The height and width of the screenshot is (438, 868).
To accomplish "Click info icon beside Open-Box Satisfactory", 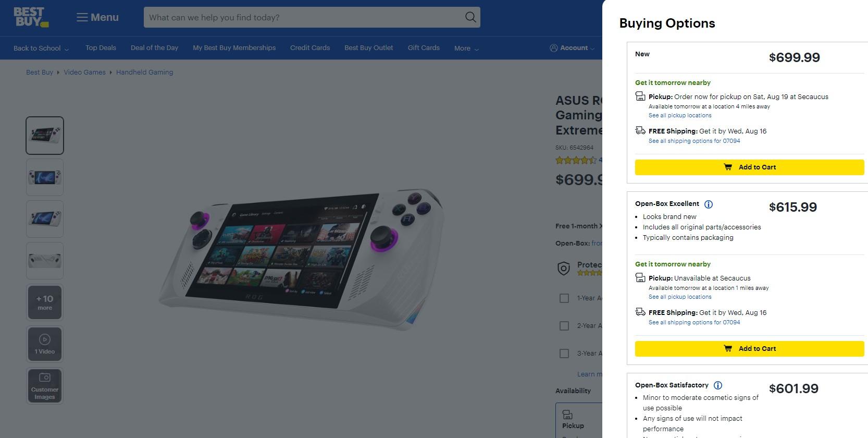I will (x=717, y=386).
